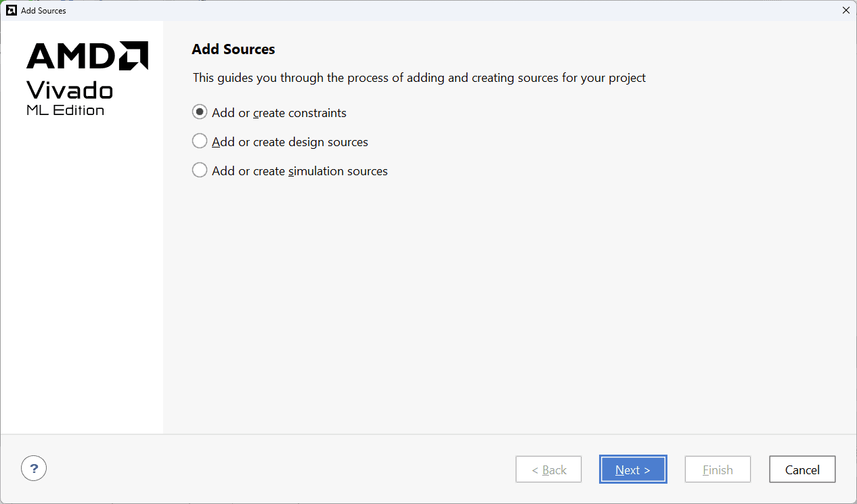The width and height of the screenshot is (857, 504).
Task: Click the 'Add or create constraints' label text
Action: pos(279,113)
